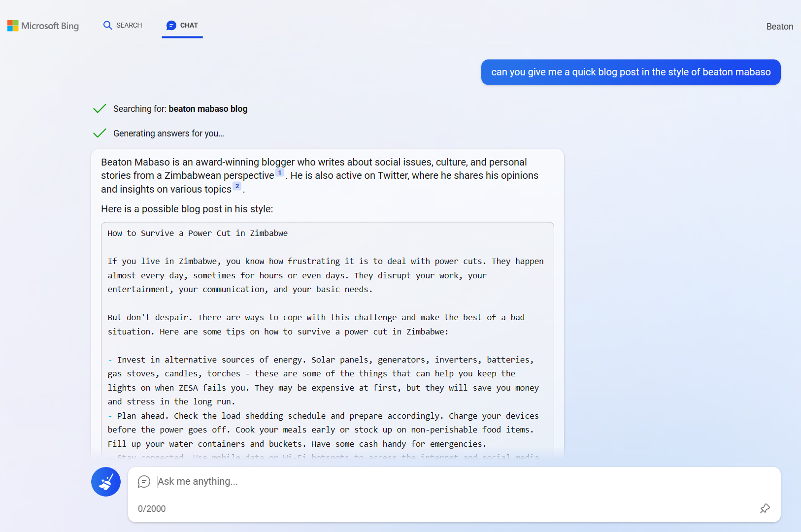Switch to the SEARCH tab
This screenshot has width=801, height=532.
pyautogui.click(x=129, y=25)
